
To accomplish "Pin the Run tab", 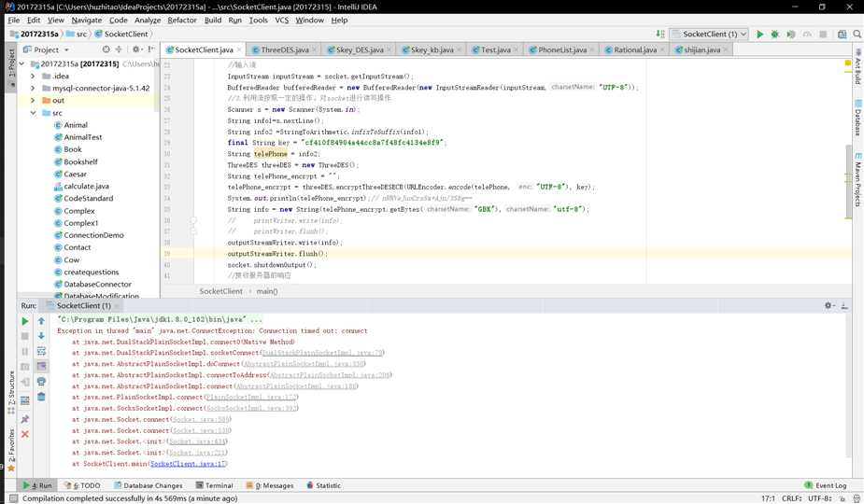I will (25, 419).
